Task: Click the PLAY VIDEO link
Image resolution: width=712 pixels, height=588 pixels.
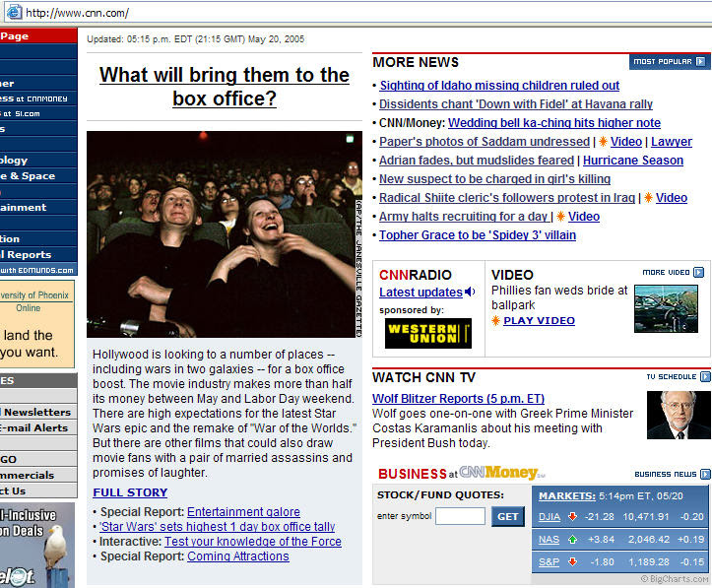Action: click(x=539, y=320)
